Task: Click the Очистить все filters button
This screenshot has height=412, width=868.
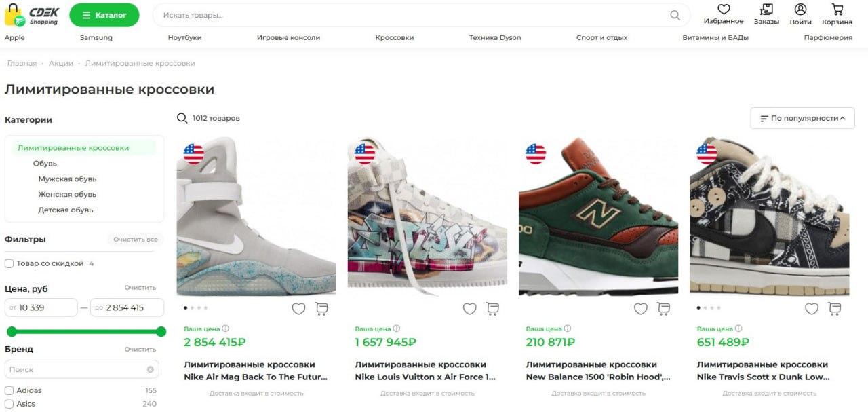Action: pos(136,240)
